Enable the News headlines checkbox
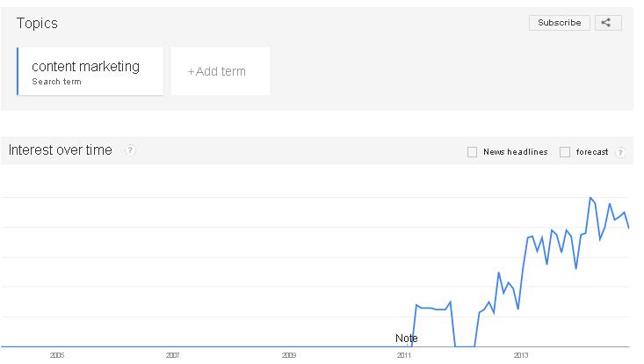 473,152
